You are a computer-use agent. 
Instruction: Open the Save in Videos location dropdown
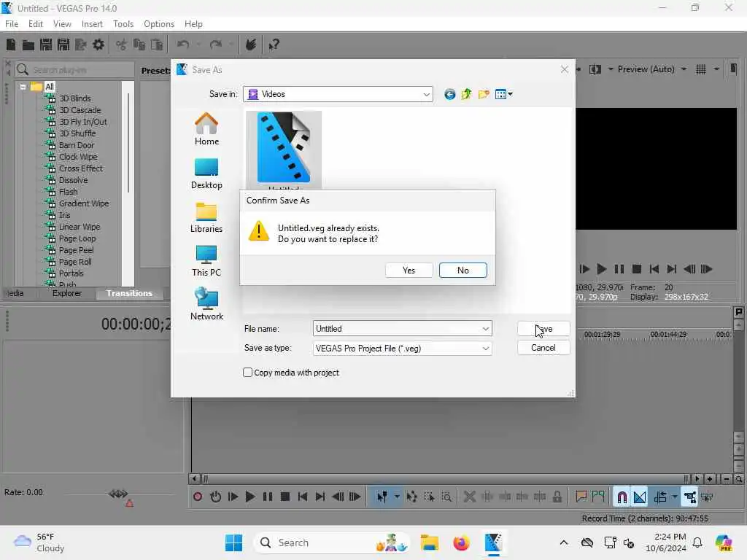click(426, 94)
